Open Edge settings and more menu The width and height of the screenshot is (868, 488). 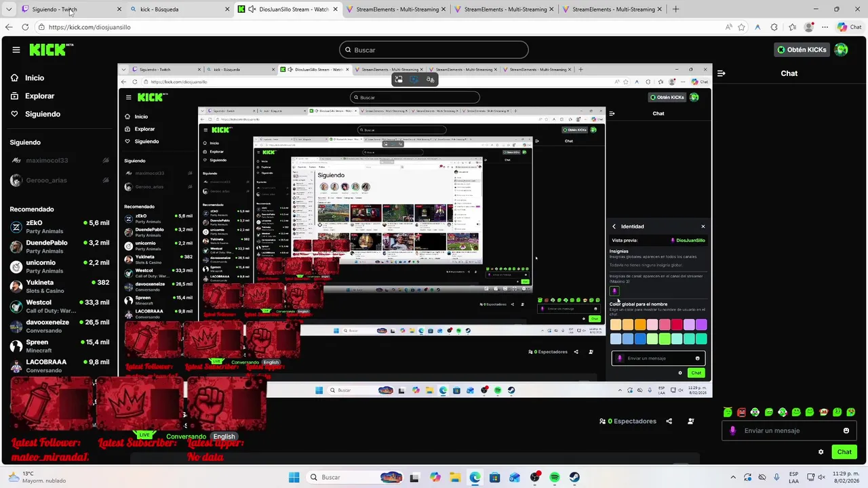click(x=826, y=27)
